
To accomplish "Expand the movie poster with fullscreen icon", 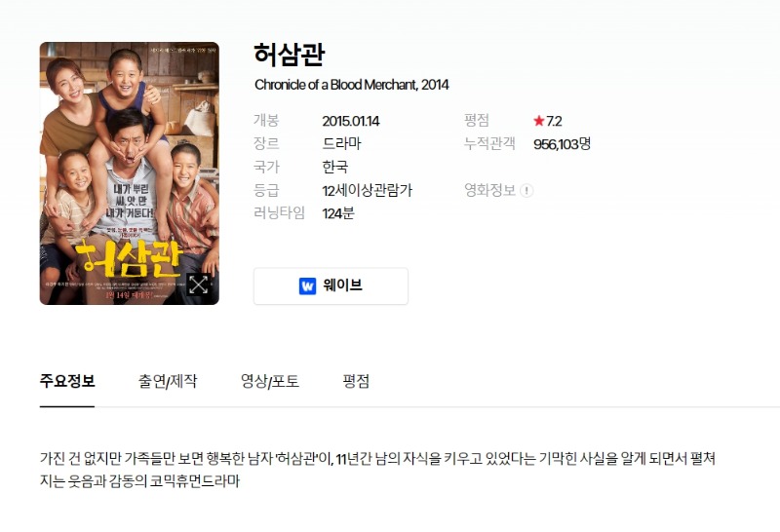I will [198, 285].
